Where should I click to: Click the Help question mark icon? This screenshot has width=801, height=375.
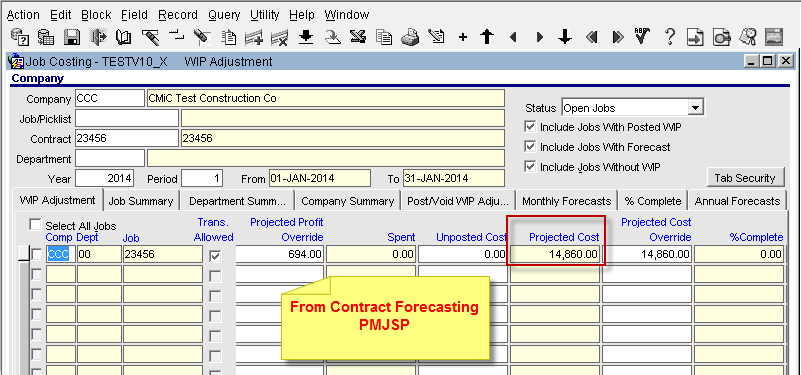pos(670,37)
